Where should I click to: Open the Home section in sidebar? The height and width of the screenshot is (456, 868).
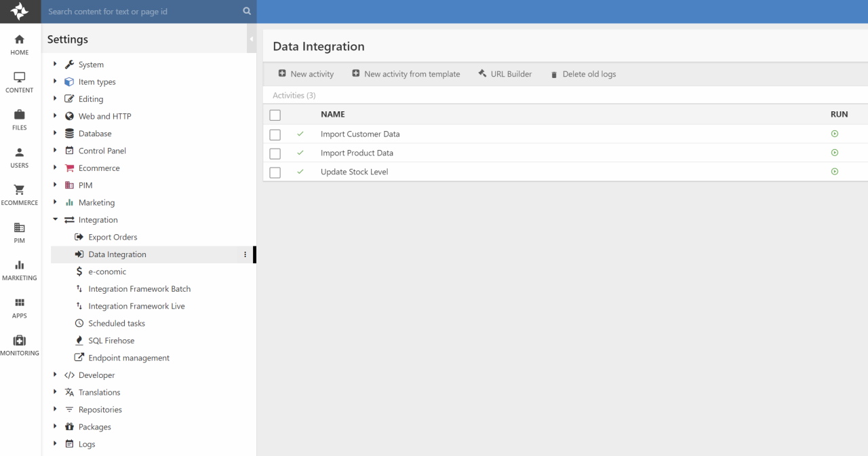(x=20, y=45)
